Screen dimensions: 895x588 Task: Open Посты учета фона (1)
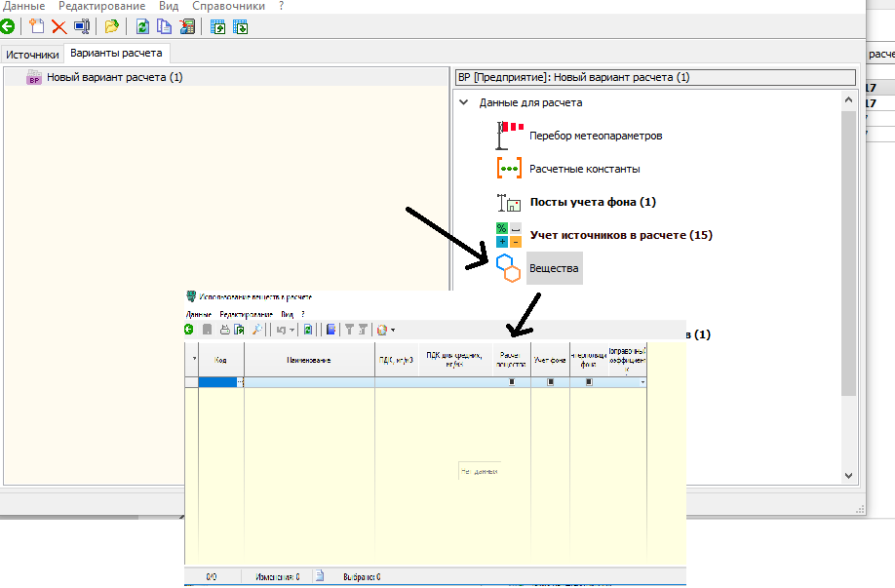[x=592, y=202]
